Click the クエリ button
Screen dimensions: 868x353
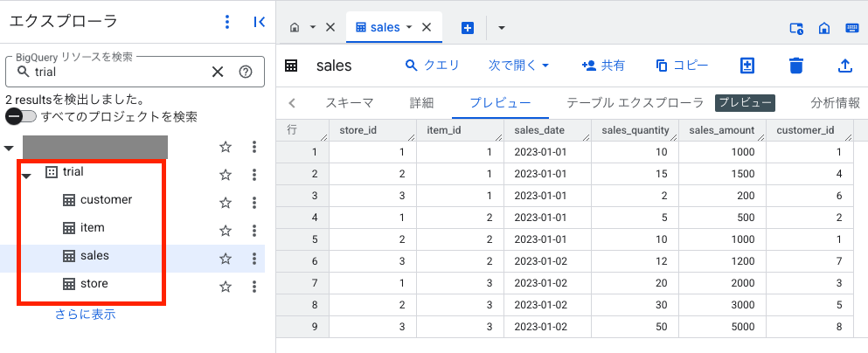tap(433, 66)
